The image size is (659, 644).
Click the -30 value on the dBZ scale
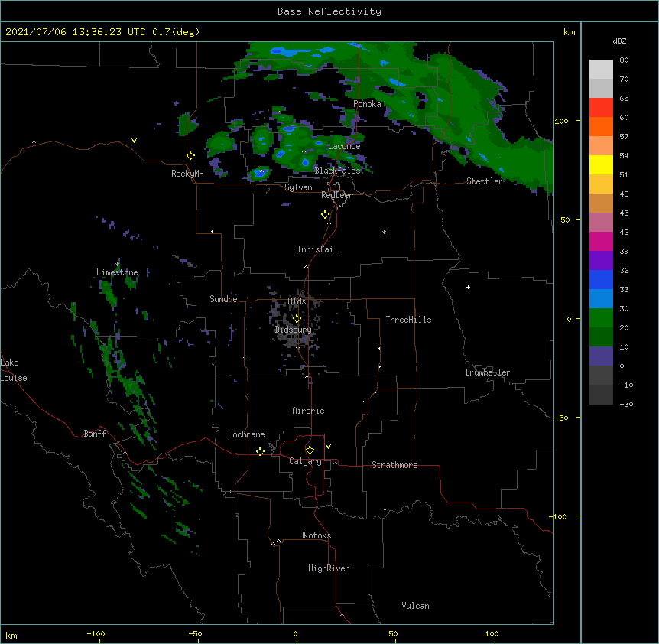click(626, 404)
